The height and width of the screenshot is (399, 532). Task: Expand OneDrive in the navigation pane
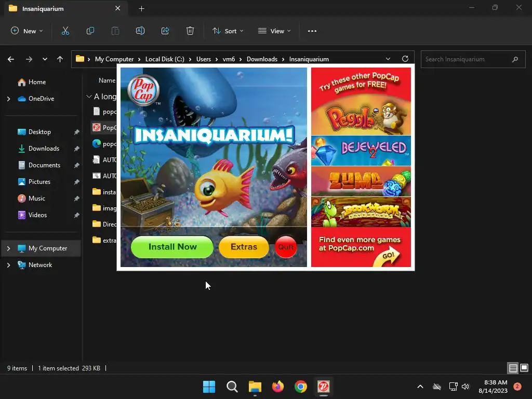pyautogui.click(x=8, y=99)
